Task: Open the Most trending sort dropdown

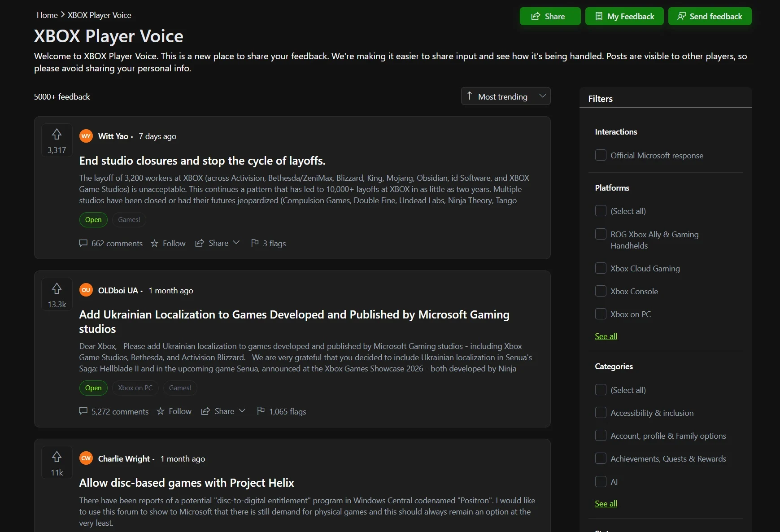Action: point(505,96)
